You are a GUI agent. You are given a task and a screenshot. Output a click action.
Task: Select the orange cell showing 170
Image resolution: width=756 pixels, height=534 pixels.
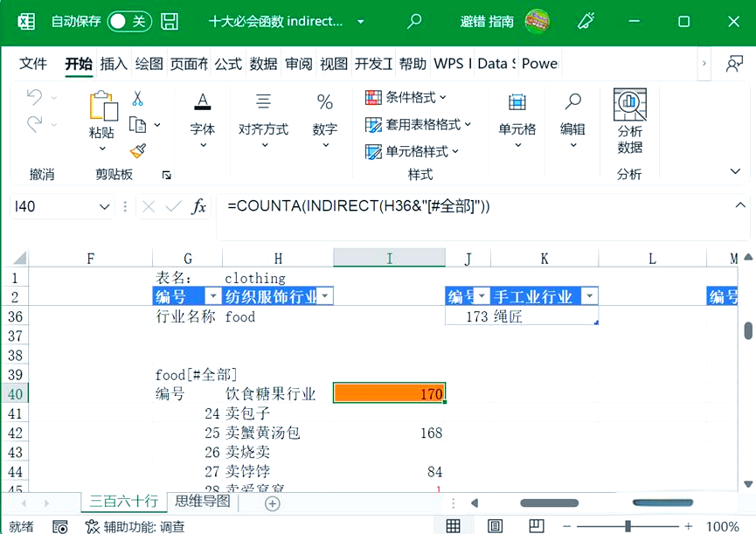(389, 392)
